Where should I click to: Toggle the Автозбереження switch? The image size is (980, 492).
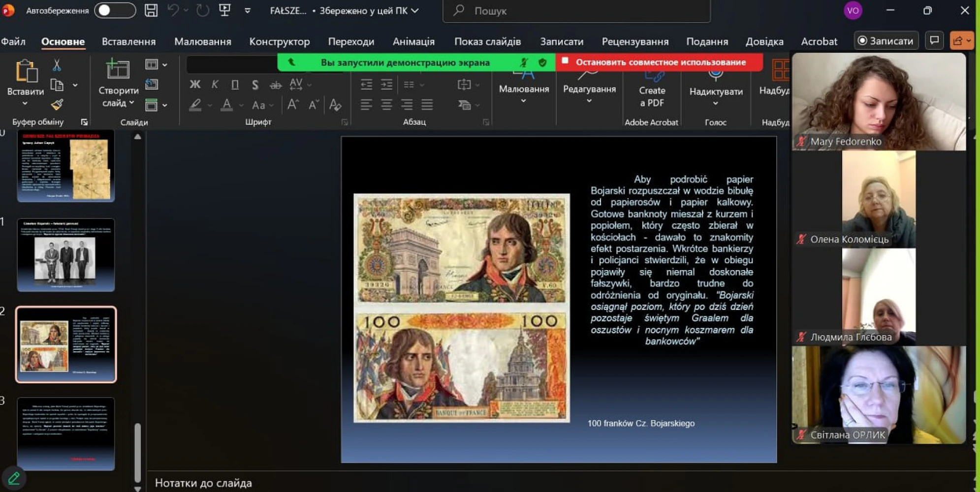[x=115, y=10]
